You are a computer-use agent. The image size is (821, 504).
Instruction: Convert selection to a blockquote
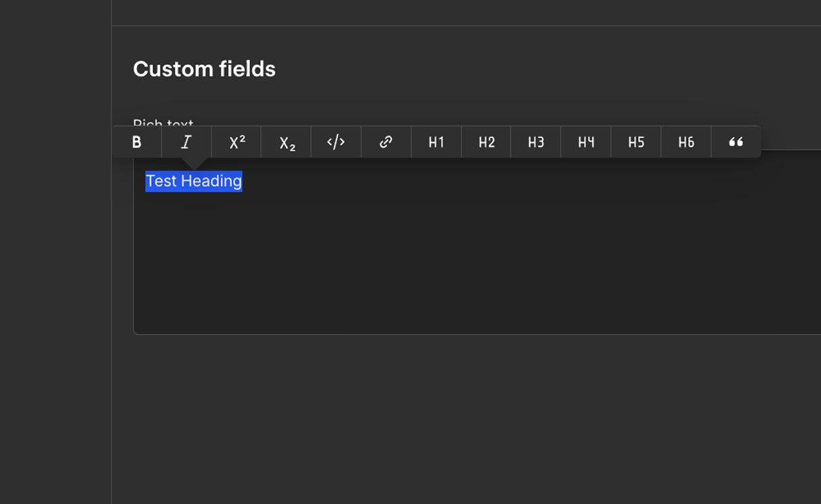click(736, 142)
